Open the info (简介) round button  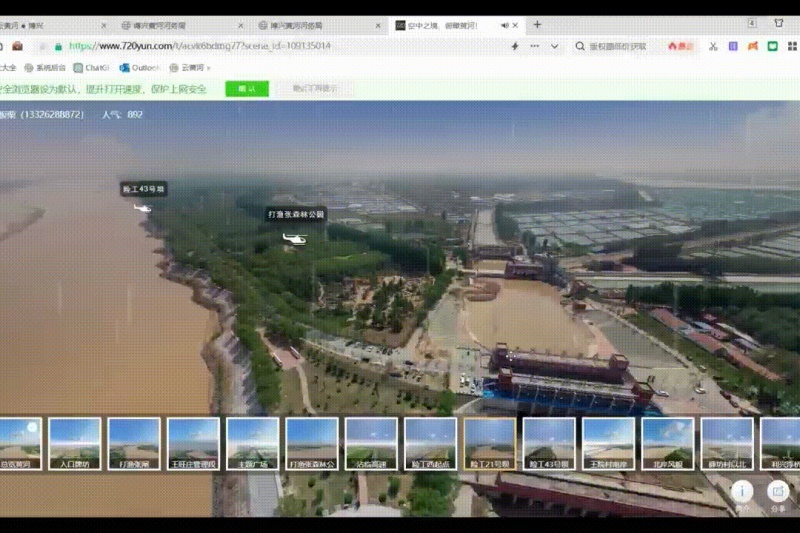tap(742, 491)
